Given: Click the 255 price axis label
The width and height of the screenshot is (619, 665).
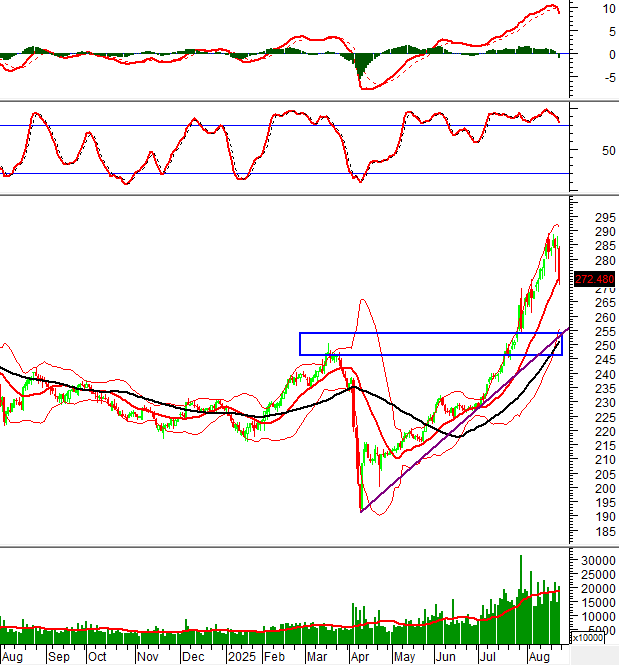Looking at the screenshot, I should coord(605,332).
